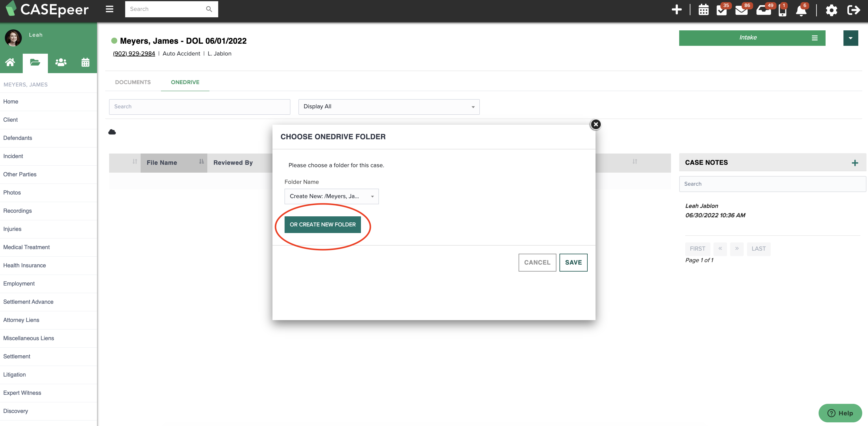This screenshot has height=426, width=868.
Task: Open the contacts icon in green sidebar
Action: (x=61, y=63)
